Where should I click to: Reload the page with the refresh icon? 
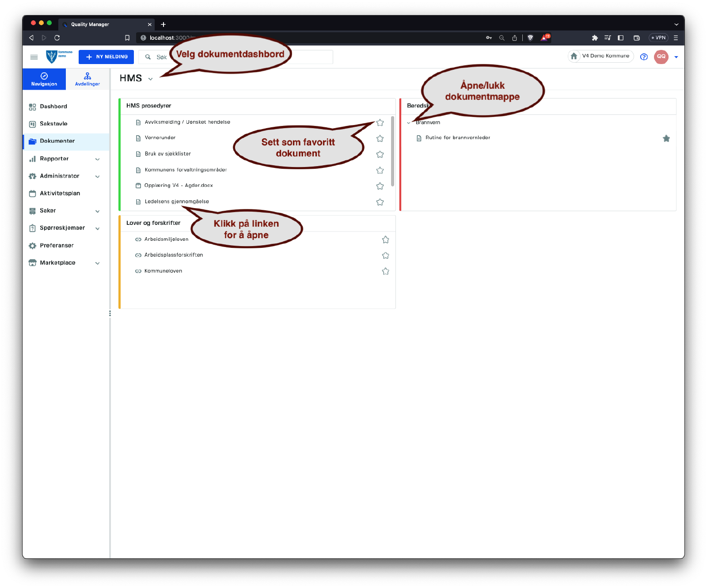[x=57, y=38]
